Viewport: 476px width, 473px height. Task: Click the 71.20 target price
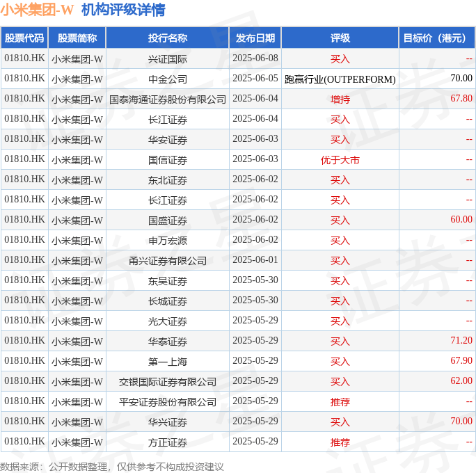pyautogui.click(x=461, y=340)
